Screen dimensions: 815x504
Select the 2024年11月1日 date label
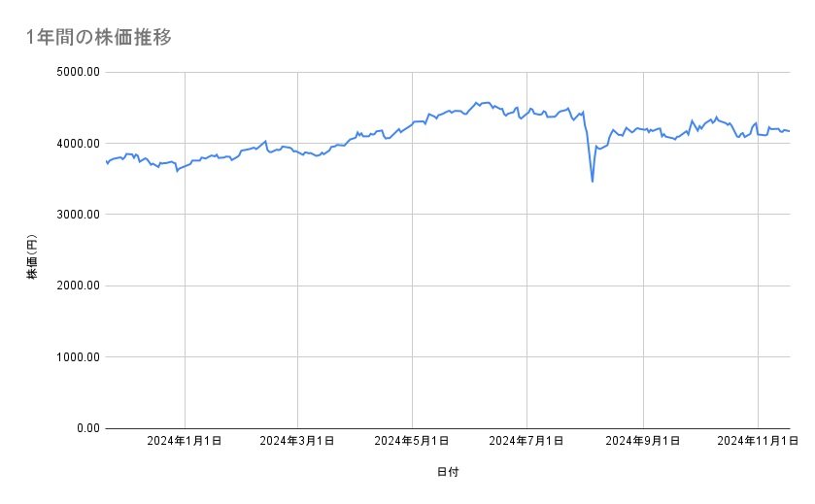tap(756, 441)
